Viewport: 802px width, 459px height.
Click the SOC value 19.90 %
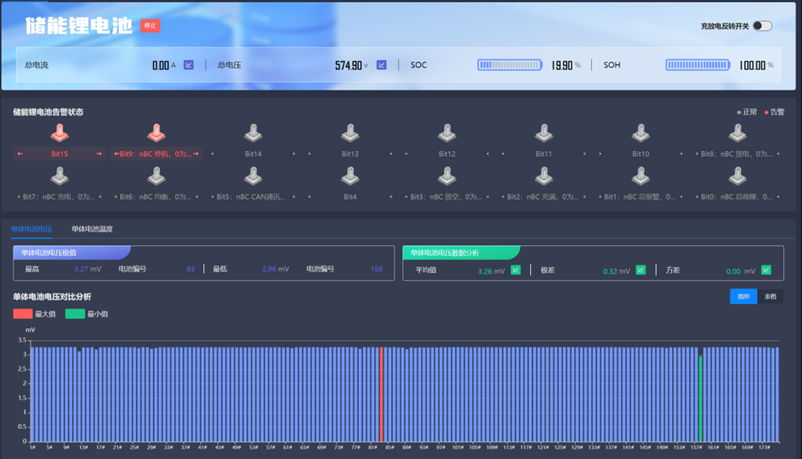(x=566, y=65)
